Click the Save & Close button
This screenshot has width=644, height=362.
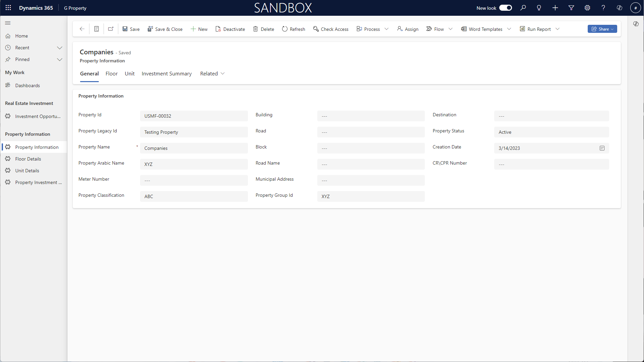[x=165, y=29]
